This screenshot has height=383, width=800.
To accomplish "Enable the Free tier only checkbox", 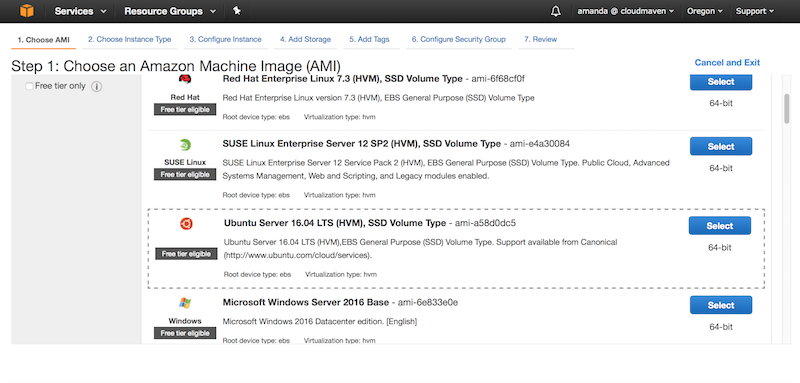I will [x=29, y=86].
